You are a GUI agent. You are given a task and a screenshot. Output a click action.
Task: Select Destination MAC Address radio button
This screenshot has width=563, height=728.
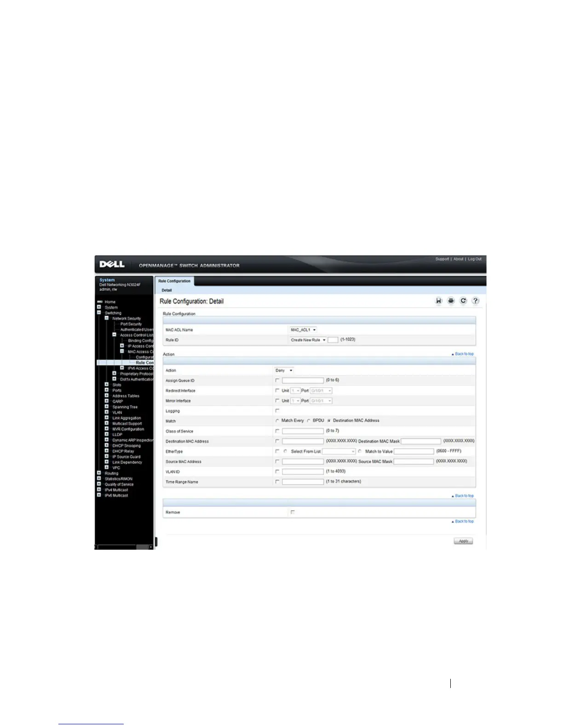click(329, 421)
